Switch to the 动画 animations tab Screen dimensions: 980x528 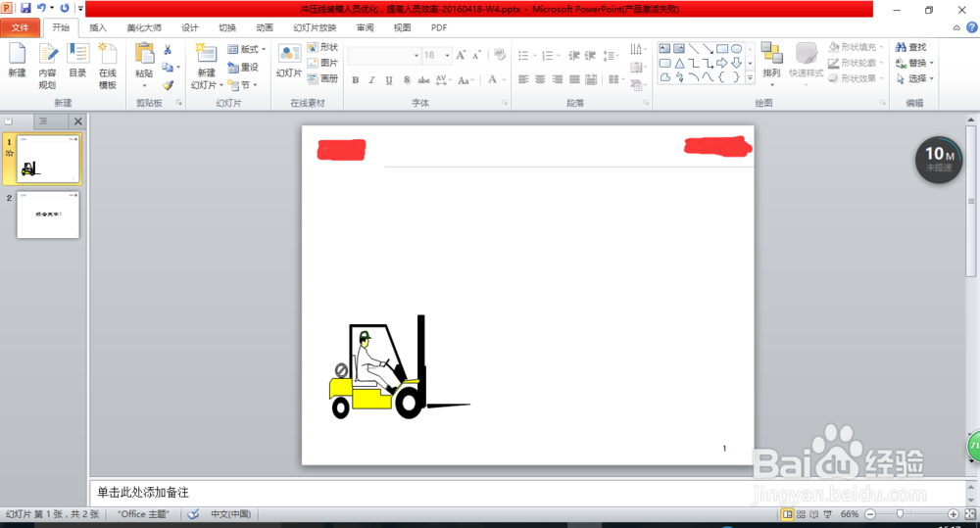[x=265, y=27]
